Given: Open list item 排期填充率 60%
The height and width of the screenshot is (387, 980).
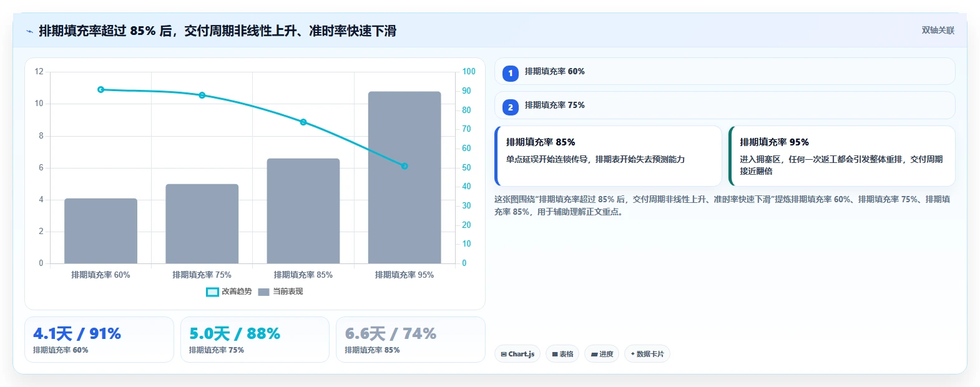Looking at the screenshot, I should (x=725, y=71).
